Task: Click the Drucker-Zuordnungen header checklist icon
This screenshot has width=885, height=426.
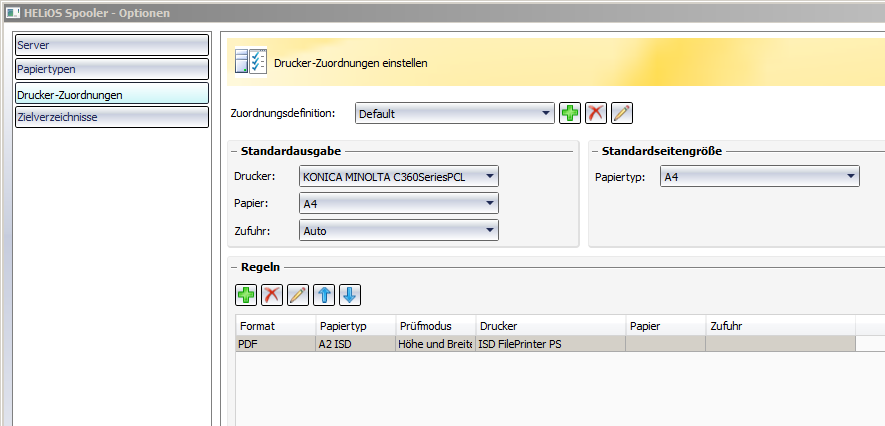Action: click(x=251, y=62)
